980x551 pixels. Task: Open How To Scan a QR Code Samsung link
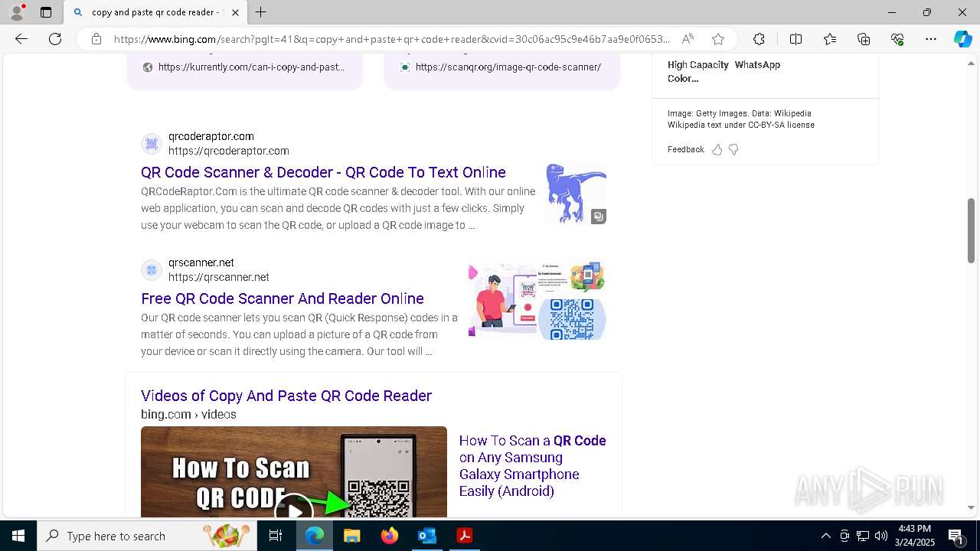point(533,466)
